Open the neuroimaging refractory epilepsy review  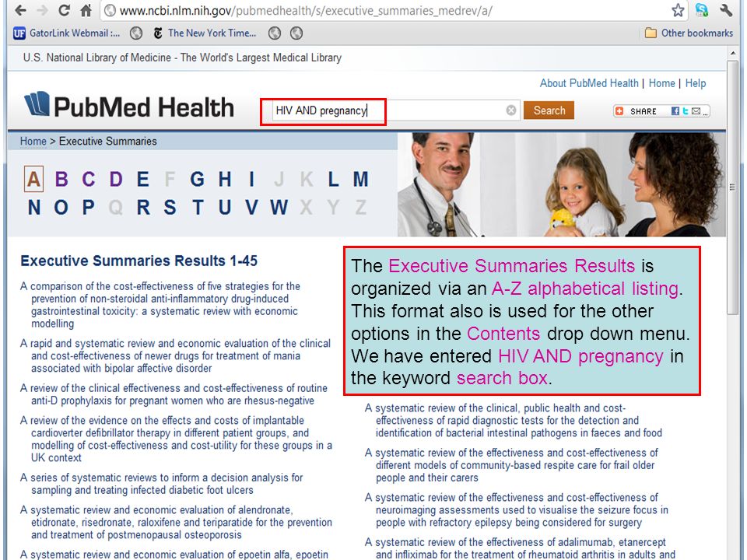click(x=517, y=510)
